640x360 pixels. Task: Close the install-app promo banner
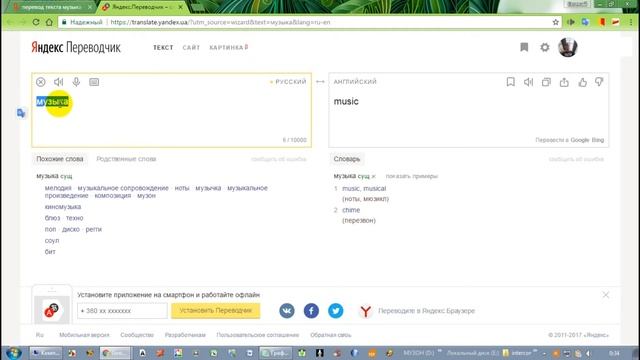[606, 295]
